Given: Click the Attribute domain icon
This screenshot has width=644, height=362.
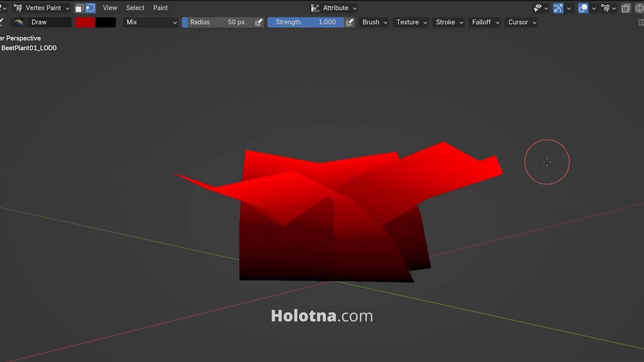Looking at the screenshot, I should 315,8.
